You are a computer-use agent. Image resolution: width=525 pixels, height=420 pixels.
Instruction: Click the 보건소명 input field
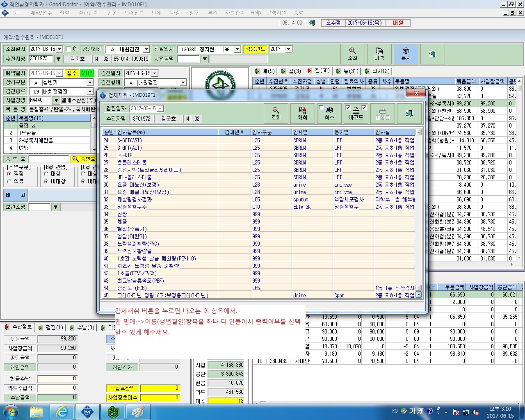click(40, 207)
